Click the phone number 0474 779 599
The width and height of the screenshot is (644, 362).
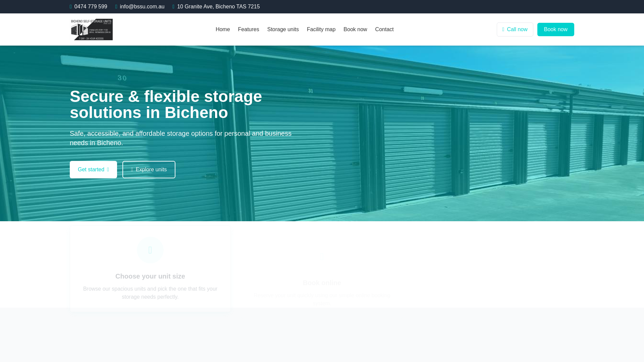(x=89, y=7)
